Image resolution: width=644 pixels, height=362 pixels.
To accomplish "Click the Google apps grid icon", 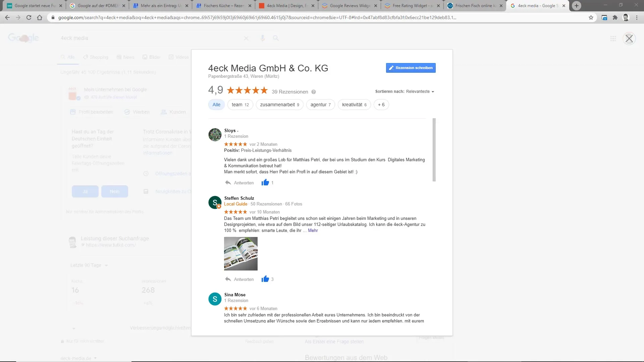I will [x=613, y=39].
